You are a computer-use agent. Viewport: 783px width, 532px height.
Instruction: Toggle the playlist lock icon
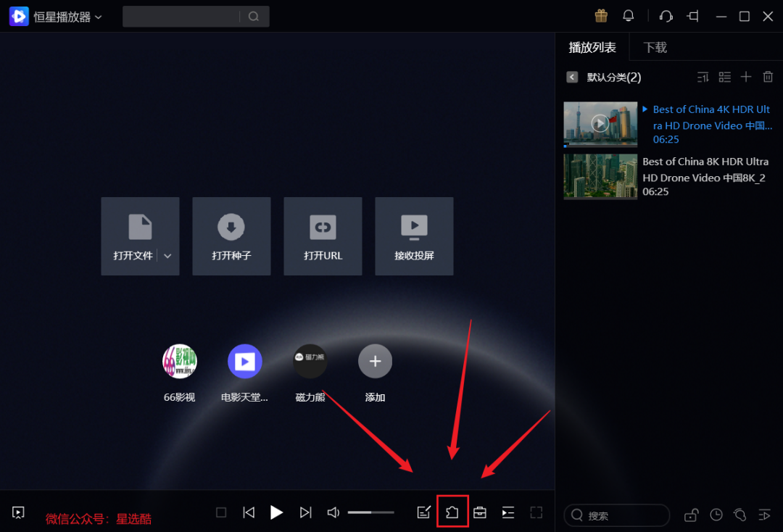691,515
